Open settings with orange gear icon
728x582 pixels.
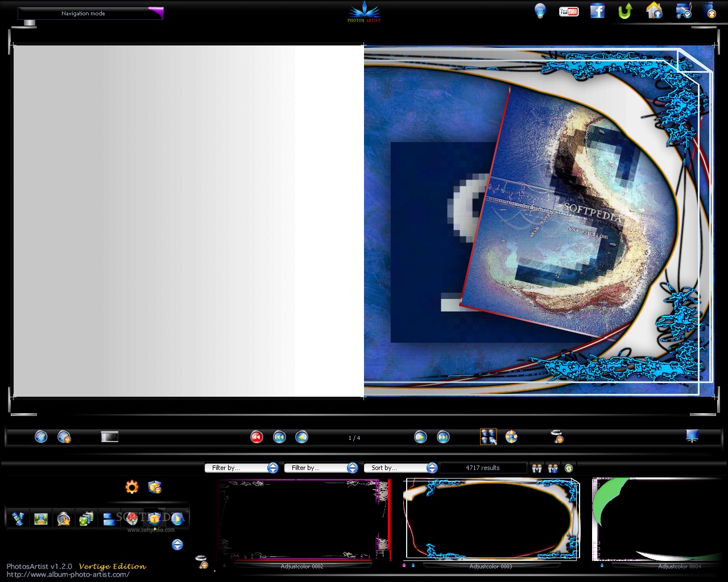[x=132, y=487]
